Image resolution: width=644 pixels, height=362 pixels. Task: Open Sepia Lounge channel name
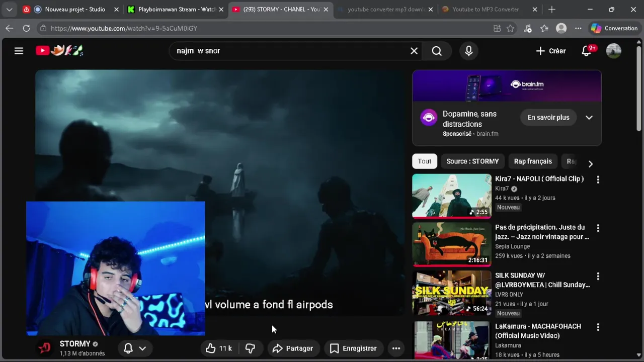(x=512, y=246)
